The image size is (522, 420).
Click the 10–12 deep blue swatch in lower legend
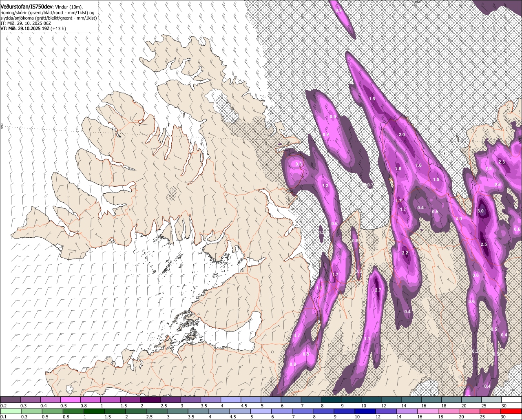pos(365,411)
